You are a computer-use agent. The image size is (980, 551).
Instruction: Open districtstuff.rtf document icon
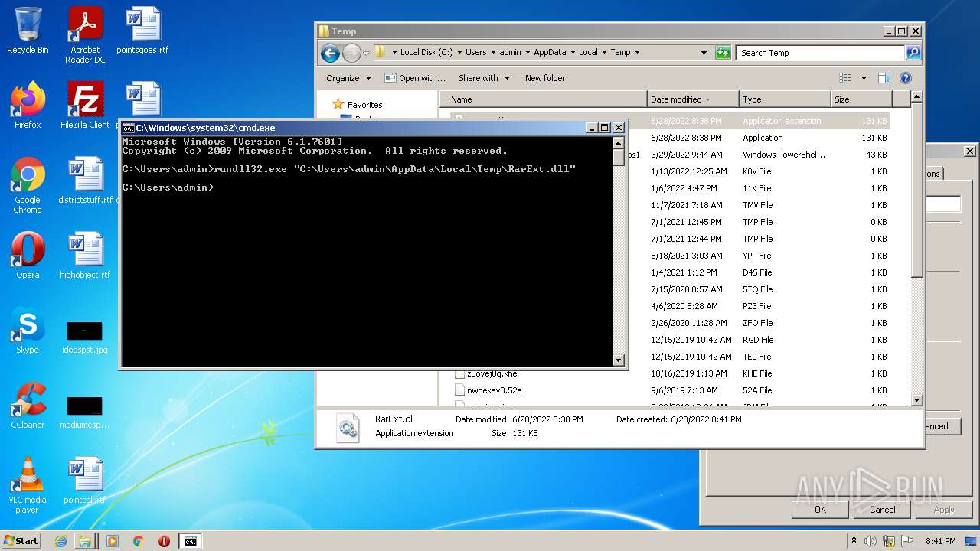(85, 181)
